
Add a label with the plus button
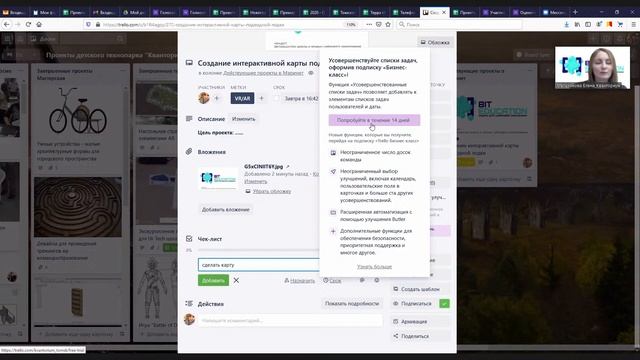262,98
